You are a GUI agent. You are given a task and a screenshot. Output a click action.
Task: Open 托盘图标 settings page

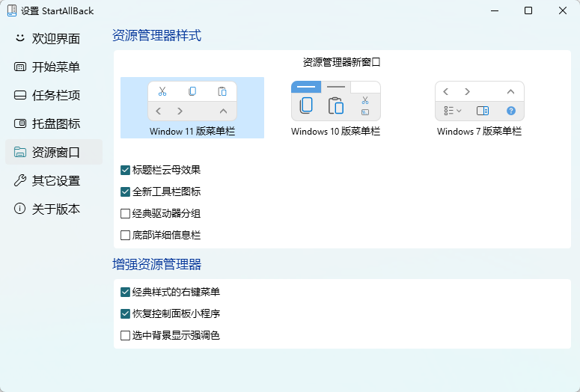point(54,123)
